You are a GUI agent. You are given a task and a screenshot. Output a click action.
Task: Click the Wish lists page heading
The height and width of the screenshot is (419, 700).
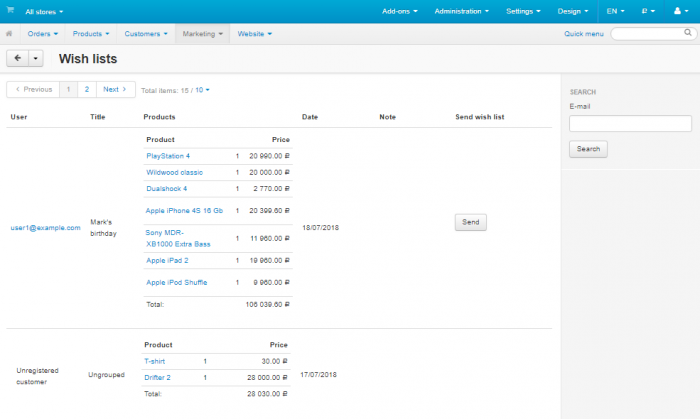[88, 59]
